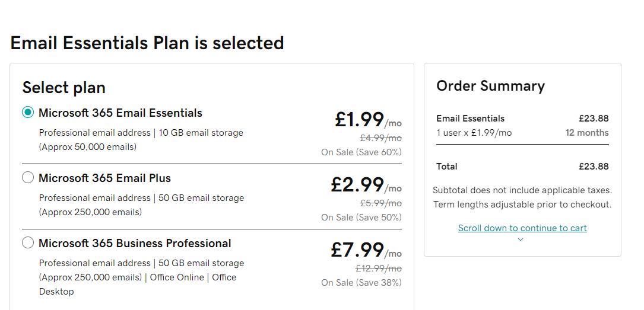Click the 12 months term in Order Summary

(x=587, y=133)
